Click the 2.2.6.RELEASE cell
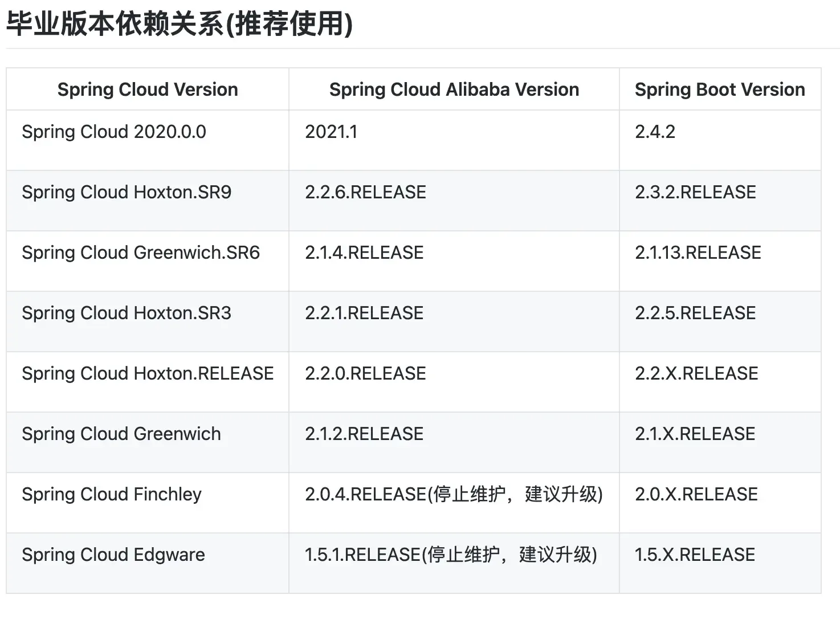This screenshot has width=840, height=619. pyautogui.click(x=454, y=201)
